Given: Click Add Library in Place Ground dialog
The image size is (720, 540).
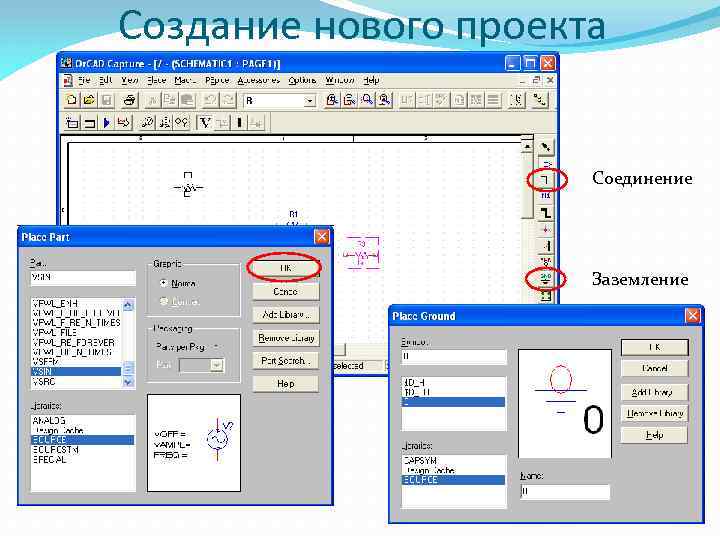Looking at the screenshot, I should point(654,392).
